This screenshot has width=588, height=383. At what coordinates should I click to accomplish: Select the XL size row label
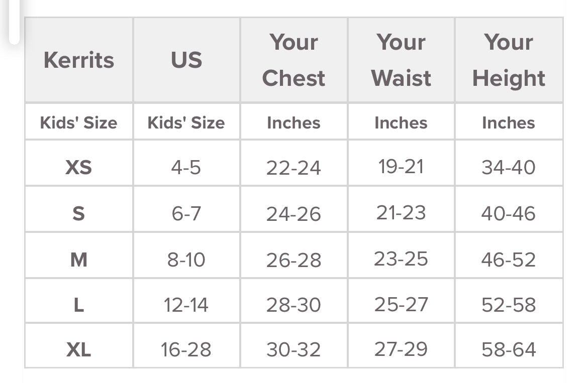(x=79, y=349)
